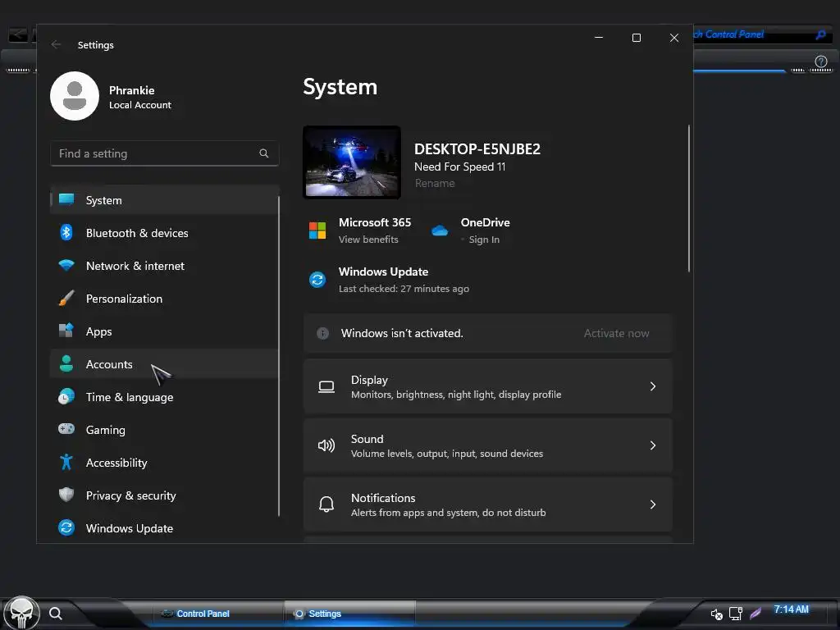Open Privacy & security category

164,495
